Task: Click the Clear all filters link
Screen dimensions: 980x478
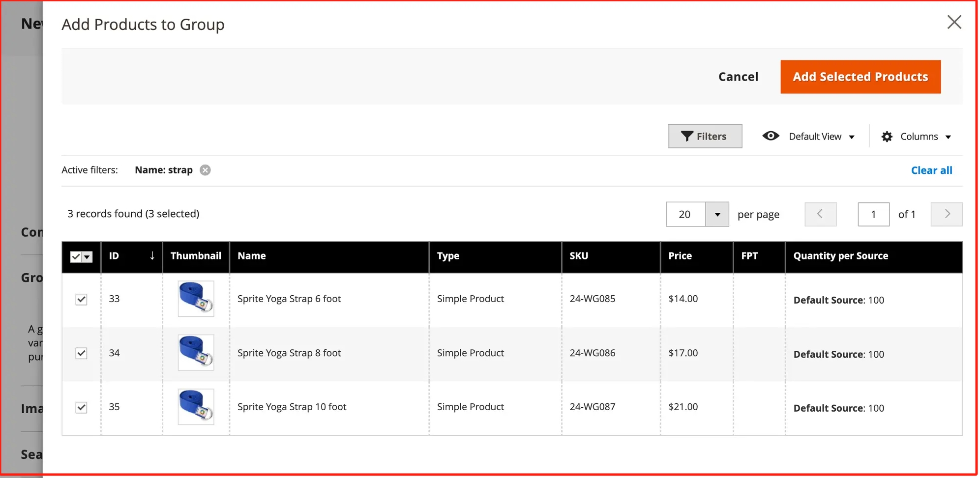Action: tap(931, 170)
